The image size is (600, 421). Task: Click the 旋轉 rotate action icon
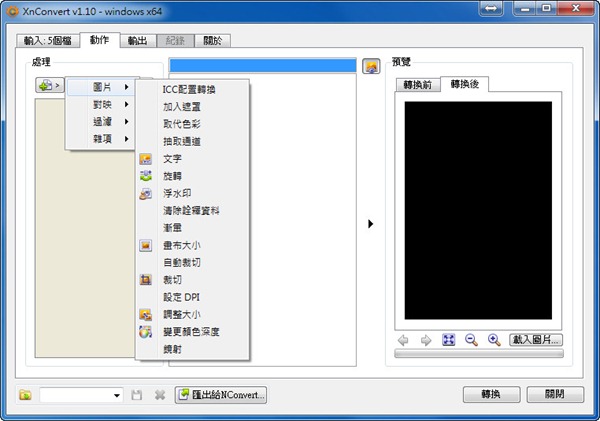click(x=145, y=176)
